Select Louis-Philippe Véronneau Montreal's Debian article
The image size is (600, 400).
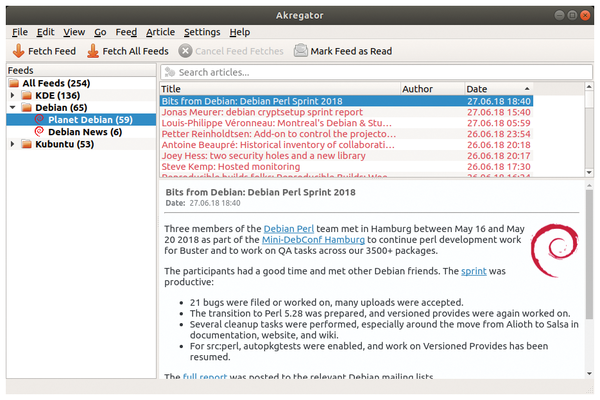[346, 123]
